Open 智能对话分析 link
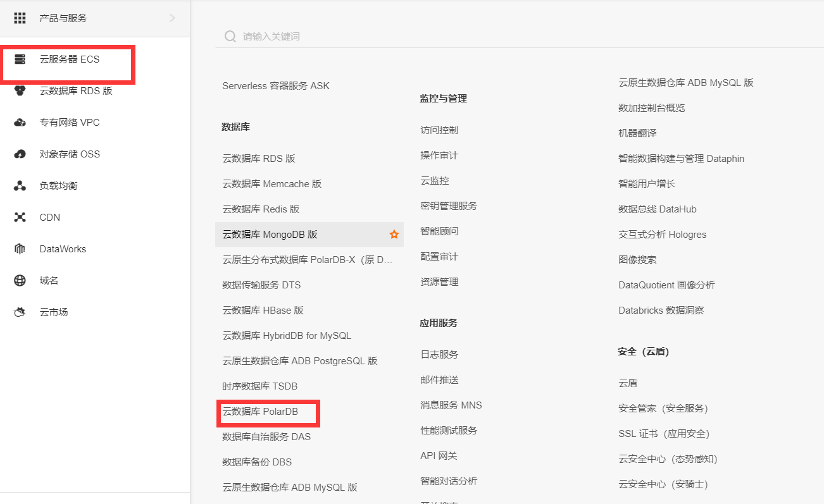The width and height of the screenshot is (824, 504). coord(449,481)
